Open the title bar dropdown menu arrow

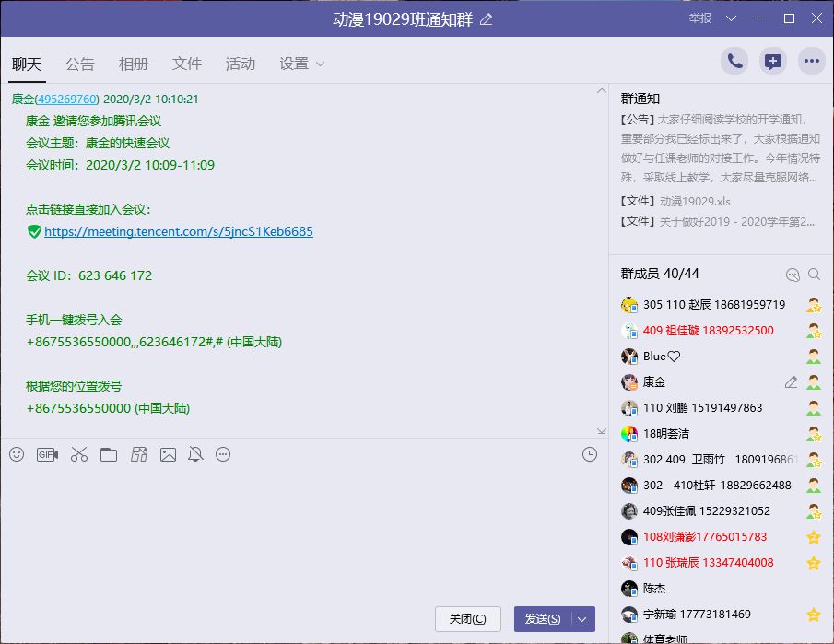click(732, 18)
